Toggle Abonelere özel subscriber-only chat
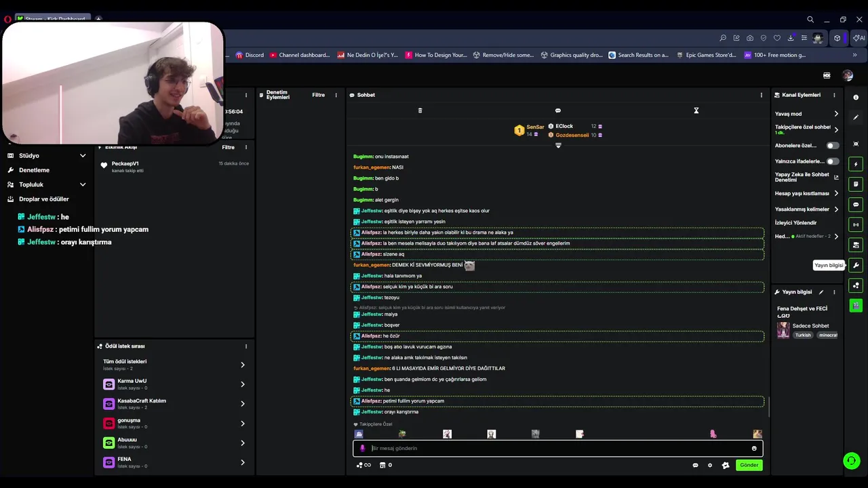868x488 pixels. point(832,146)
